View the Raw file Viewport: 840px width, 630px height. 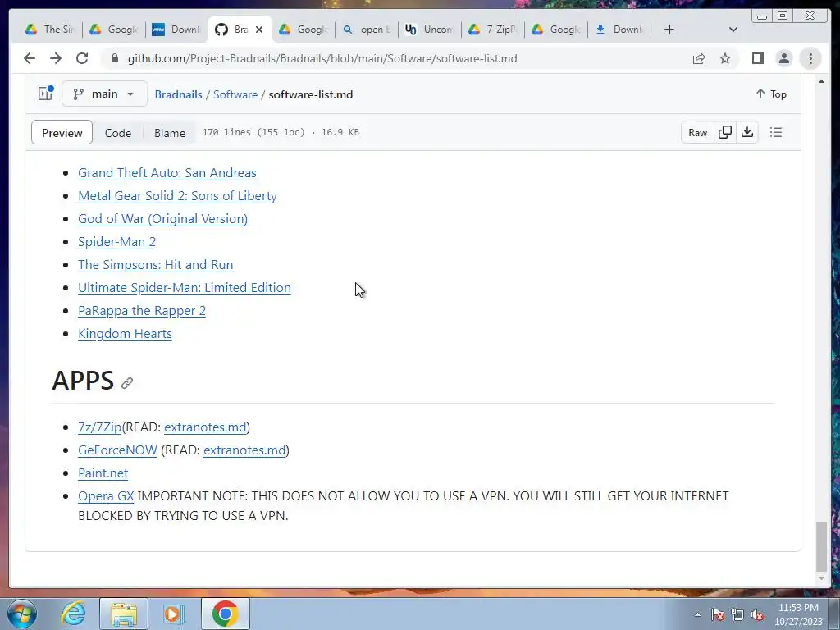(697, 132)
